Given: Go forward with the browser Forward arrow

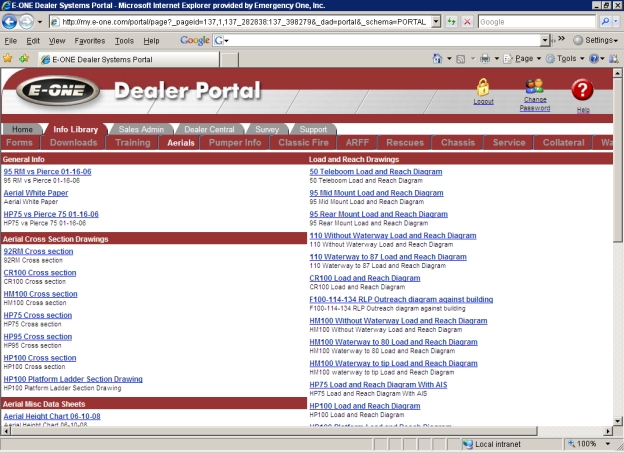Looking at the screenshot, I should click(26, 21).
